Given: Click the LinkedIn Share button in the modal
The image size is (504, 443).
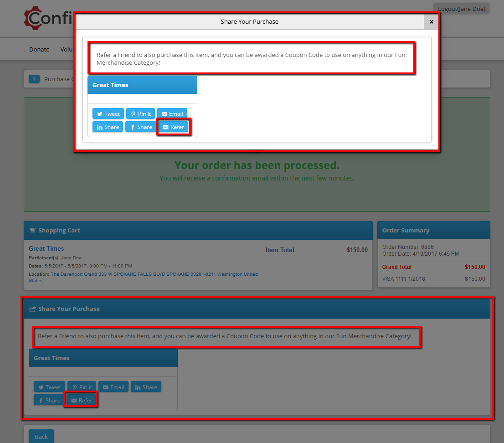Looking at the screenshot, I should (x=108, y=127).
